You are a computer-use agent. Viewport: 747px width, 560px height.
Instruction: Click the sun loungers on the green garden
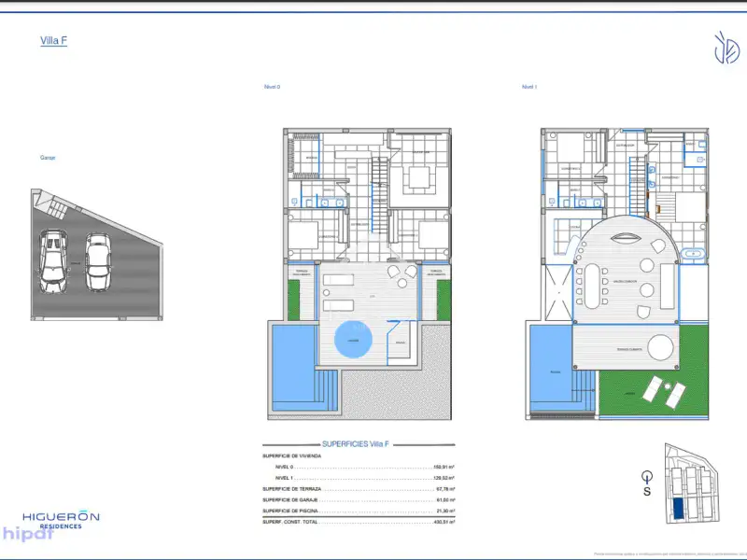663,392
